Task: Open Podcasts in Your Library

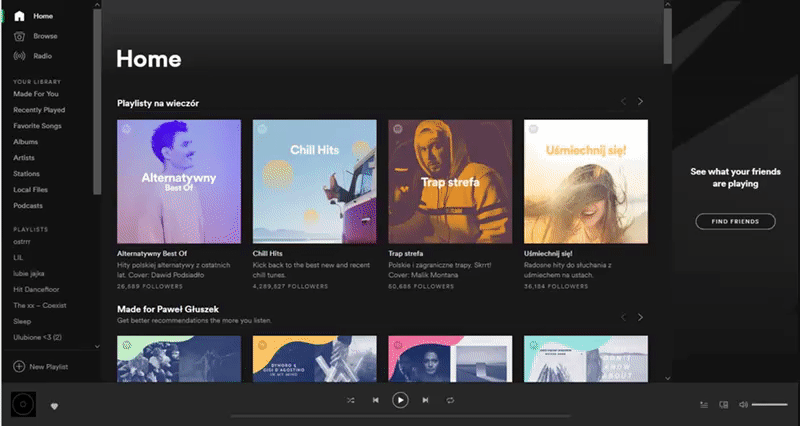Action: (x=28, y=206)
